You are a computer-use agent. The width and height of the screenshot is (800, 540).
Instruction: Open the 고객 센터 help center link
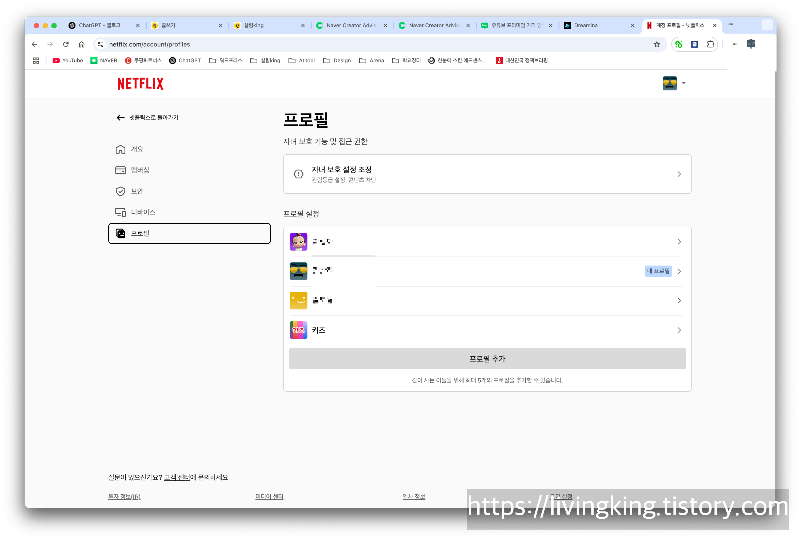click(x=177, y=477)
